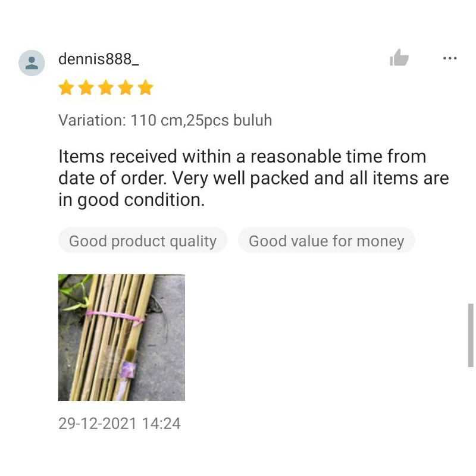
Task: Like the review with thumbs-up icon
Action: coord(399,58)
